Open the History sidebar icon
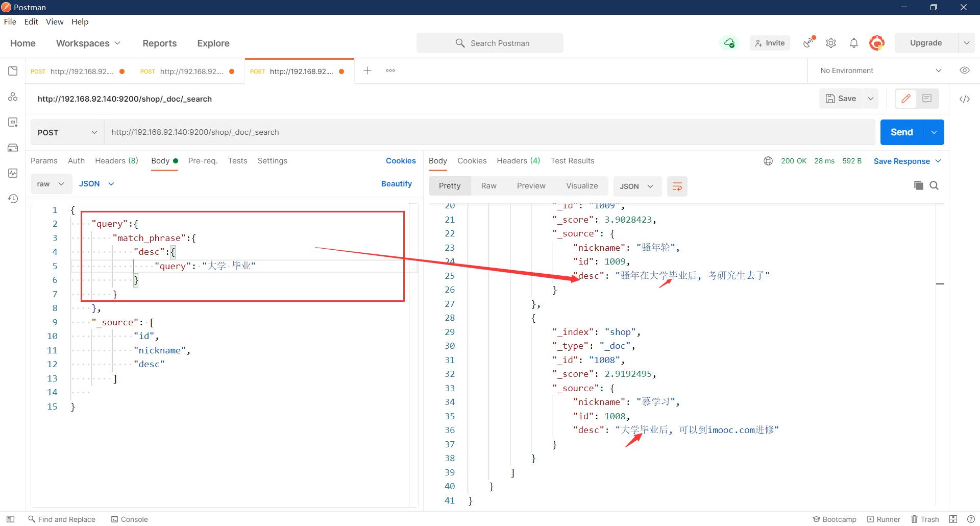The image size is (980, 526). pyautogui.click(x=13, y=199)
